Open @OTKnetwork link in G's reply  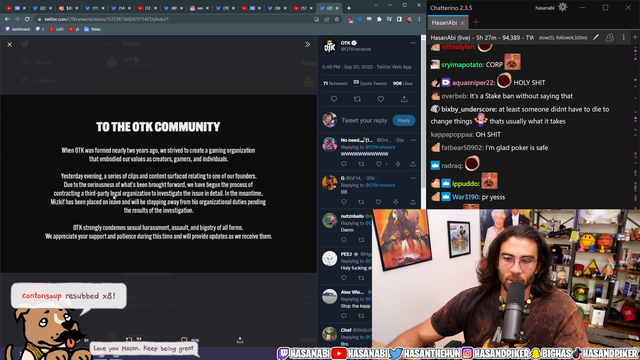380,185
